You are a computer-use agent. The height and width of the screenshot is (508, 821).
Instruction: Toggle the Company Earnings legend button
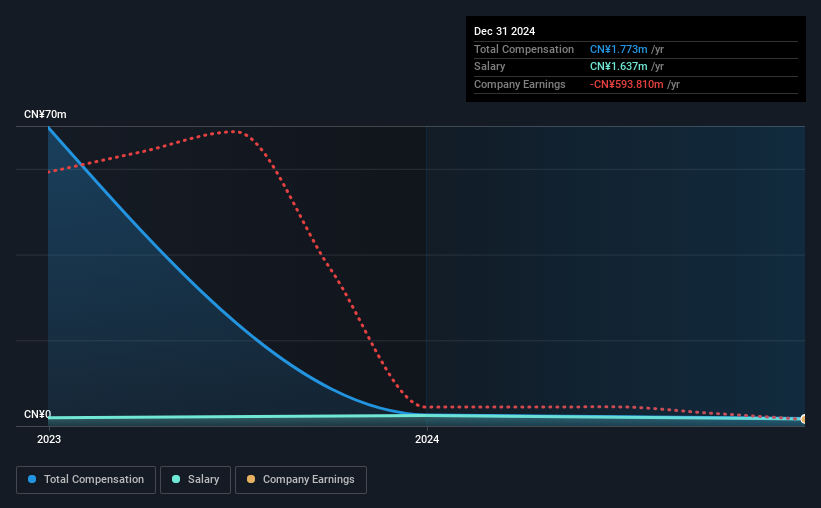tap(301, 480)
